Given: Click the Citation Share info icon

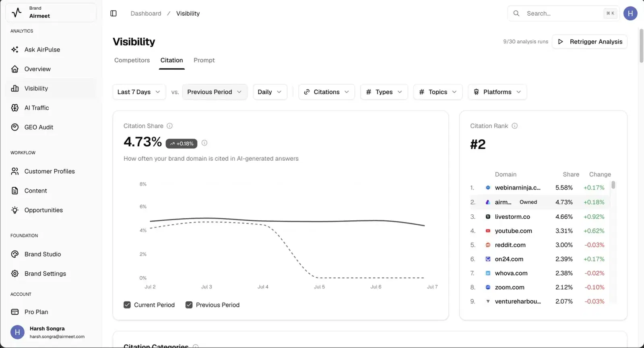Looking at the screenshot, I should point(170,126).
